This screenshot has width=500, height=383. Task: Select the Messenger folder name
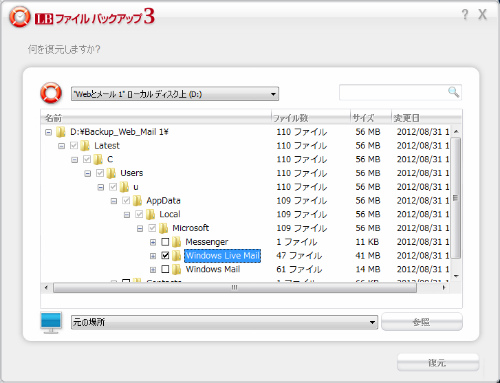coord(207,242)
